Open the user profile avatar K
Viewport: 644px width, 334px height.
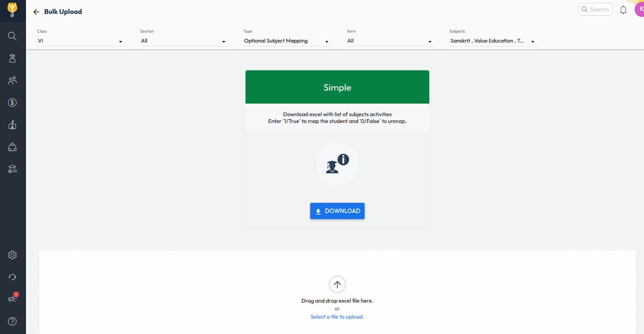pos(640,9)
